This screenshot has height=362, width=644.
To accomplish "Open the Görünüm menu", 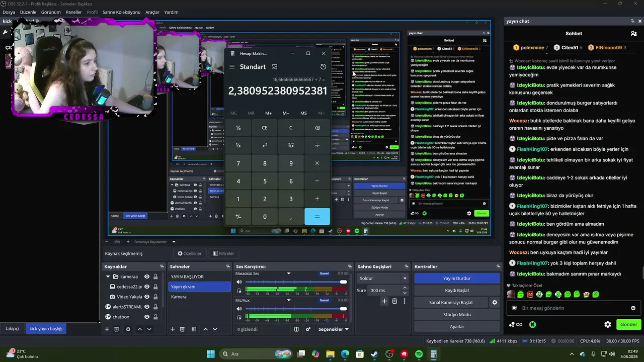I will coord(51,12).
